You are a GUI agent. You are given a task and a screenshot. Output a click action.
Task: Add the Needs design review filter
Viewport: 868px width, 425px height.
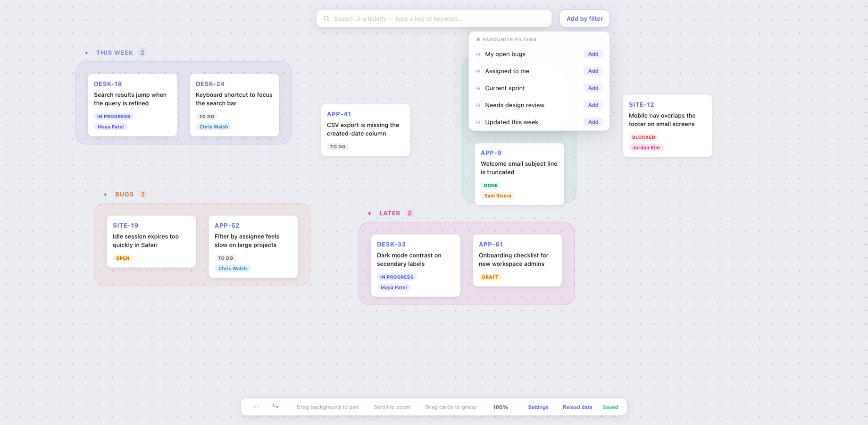pyautogui.click(x=593, y=105)
